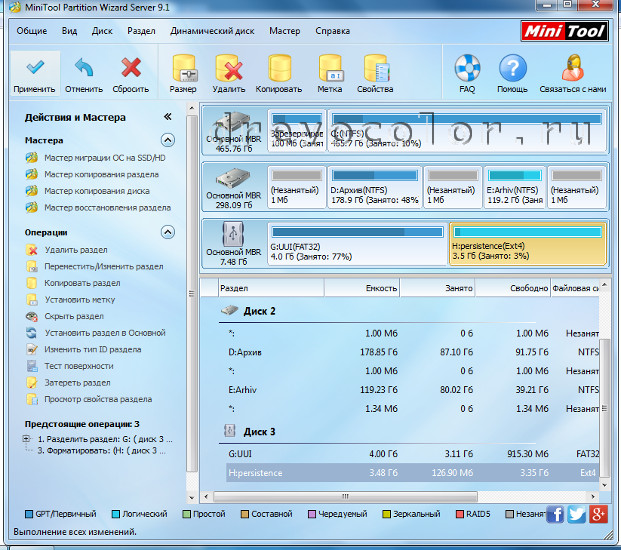Click the Применить (Apply) checkmark icon
Screen dimensions: 621x550
(x=35, y=68)
